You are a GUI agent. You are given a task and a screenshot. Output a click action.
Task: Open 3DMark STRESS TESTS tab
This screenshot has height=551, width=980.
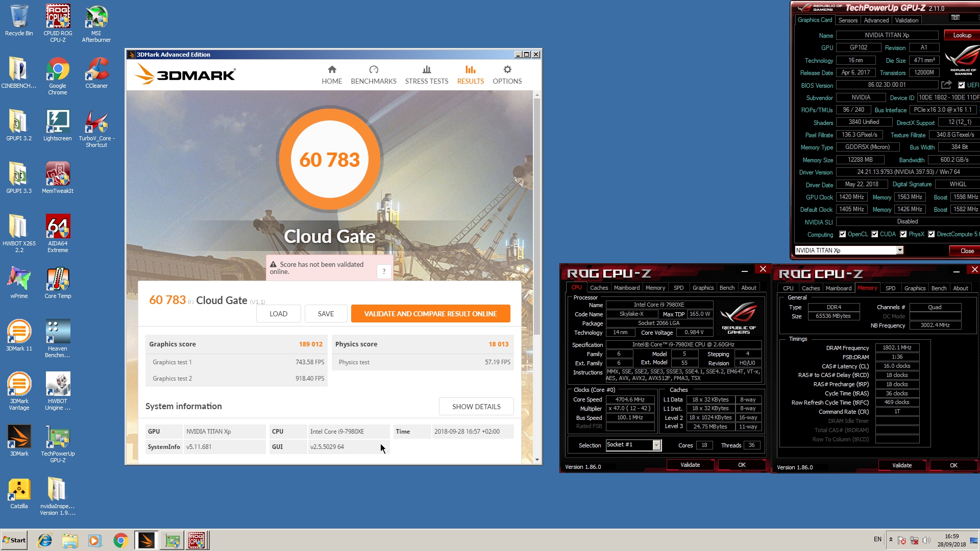(x=427, y=75)
